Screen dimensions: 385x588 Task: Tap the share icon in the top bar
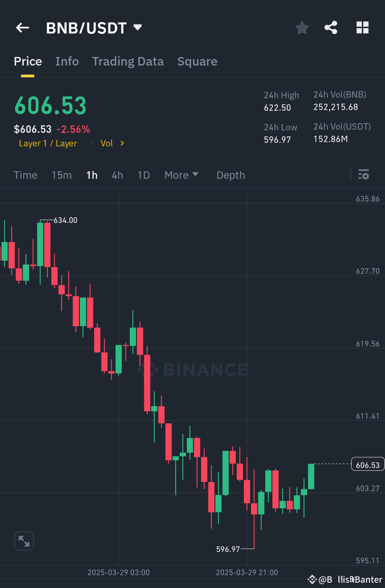click(330, 27)
